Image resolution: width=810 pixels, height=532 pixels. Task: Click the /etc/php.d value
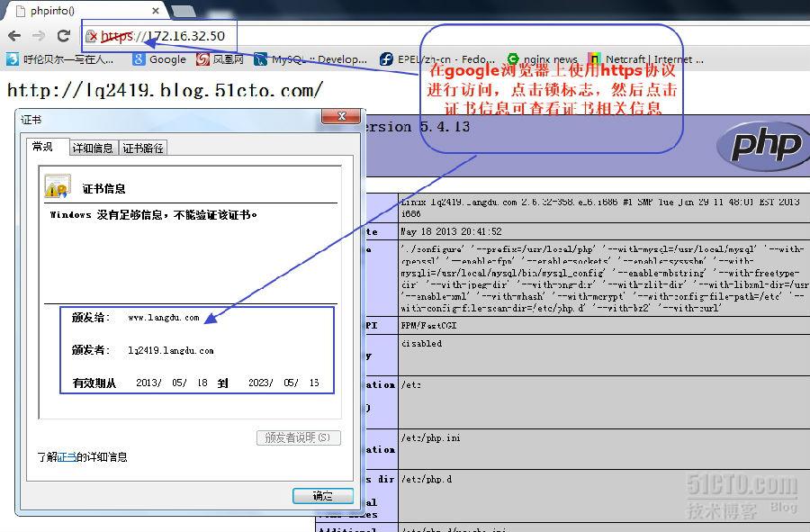[x=427, y=479]
